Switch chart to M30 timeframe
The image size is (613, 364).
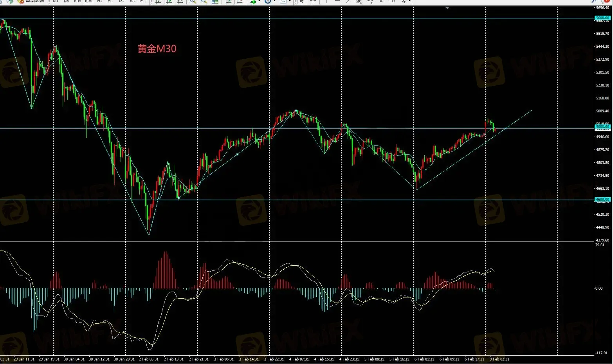(x=88, y=1)
